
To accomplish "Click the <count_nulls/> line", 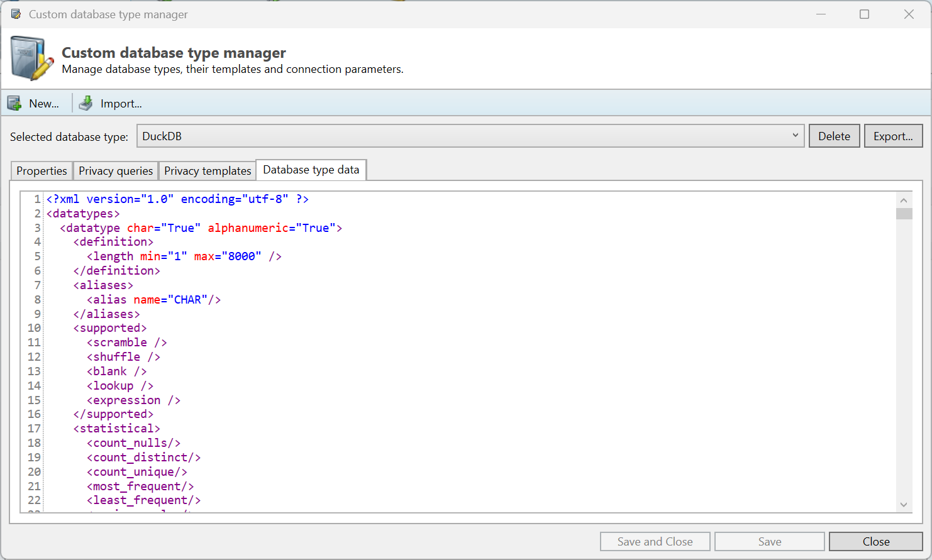I will pos(134,443).
